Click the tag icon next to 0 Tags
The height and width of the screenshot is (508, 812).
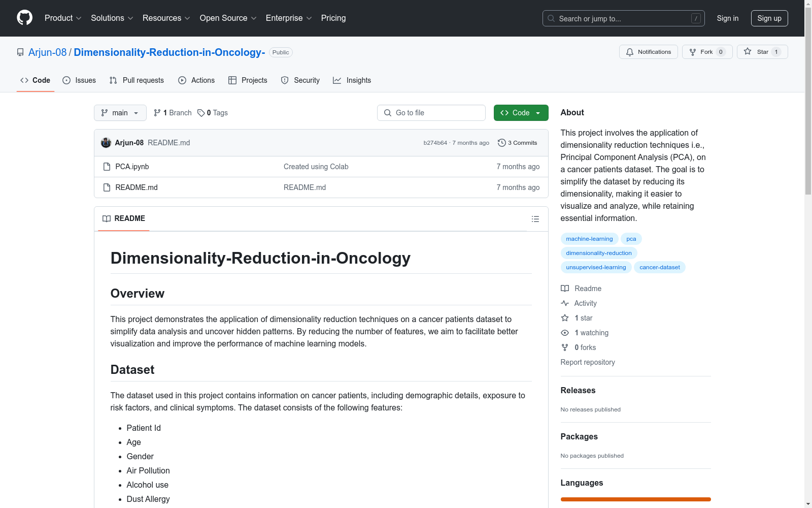coord(201,113)
